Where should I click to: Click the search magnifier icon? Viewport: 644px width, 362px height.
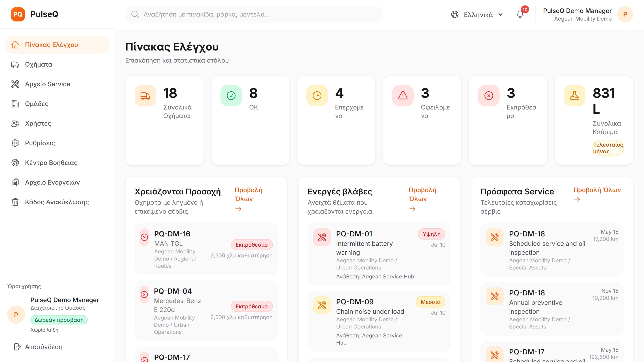[x=135, y=14]
